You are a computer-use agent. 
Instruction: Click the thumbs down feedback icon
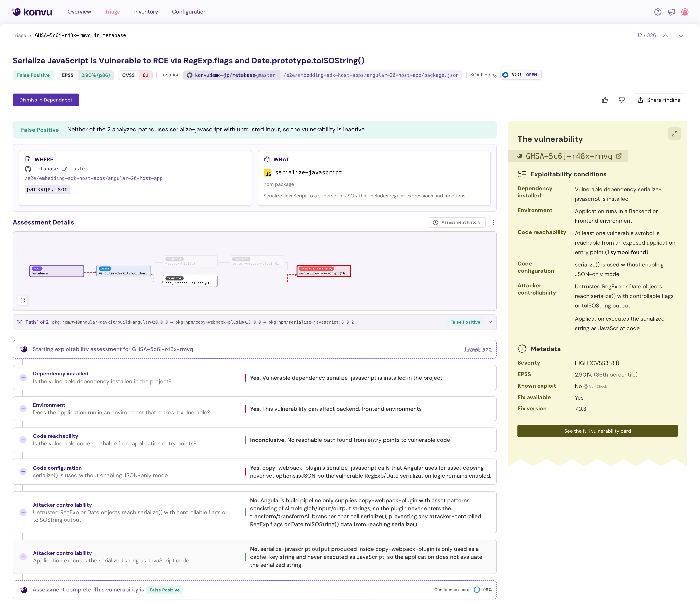(x=621, y=100)
